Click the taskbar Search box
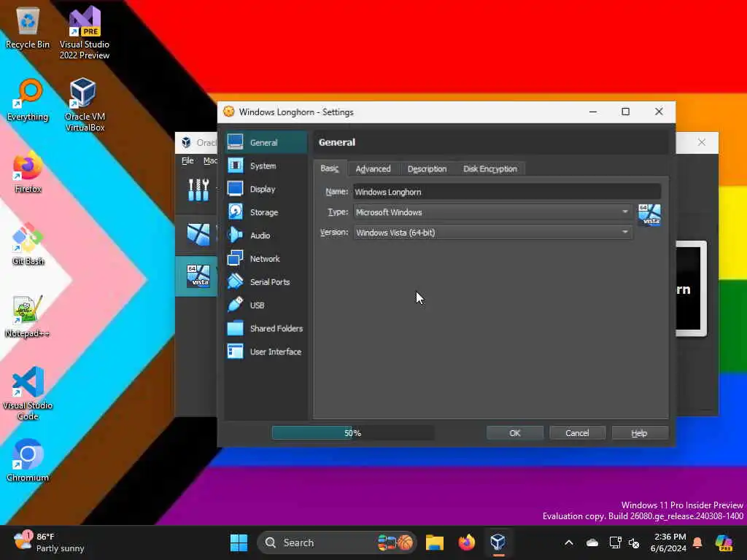This screenshot has height=560, width=747. pyautogui.click(x=336, y=542)
